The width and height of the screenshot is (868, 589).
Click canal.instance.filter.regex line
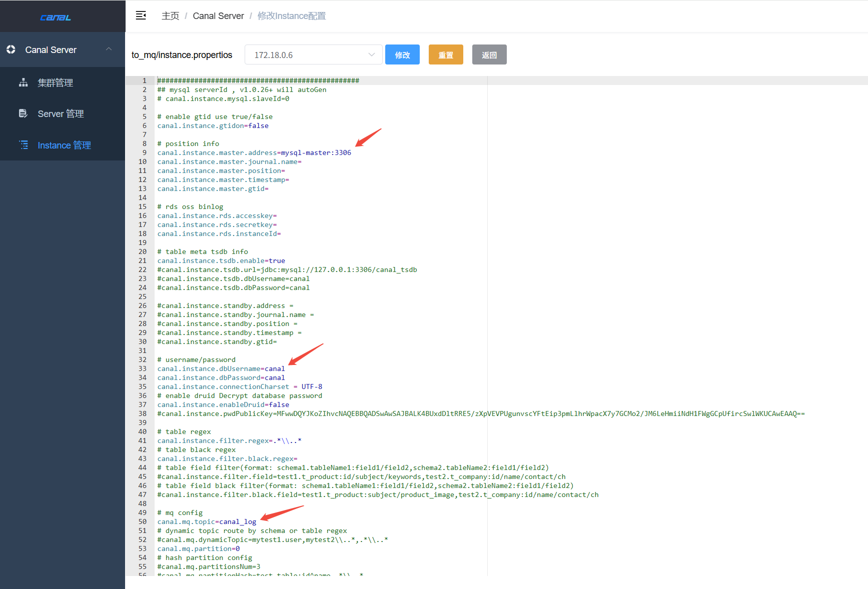230,440
